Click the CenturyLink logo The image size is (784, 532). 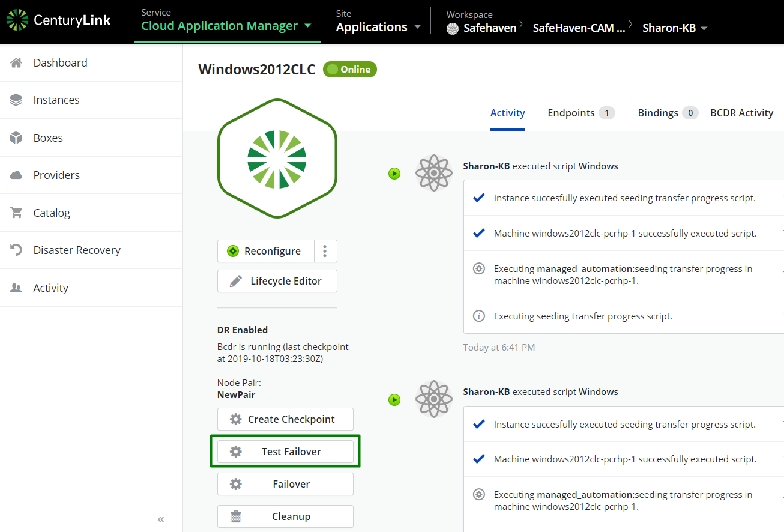point(58,20)
